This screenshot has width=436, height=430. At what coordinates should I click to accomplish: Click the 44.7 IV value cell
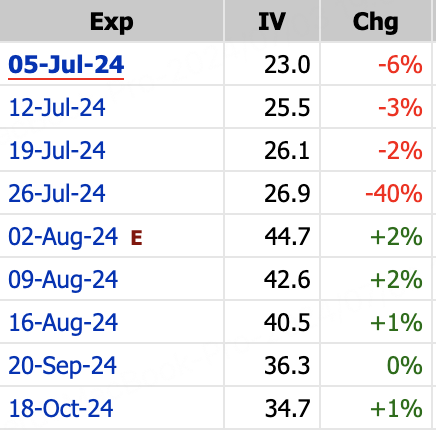tap(287, 237)
